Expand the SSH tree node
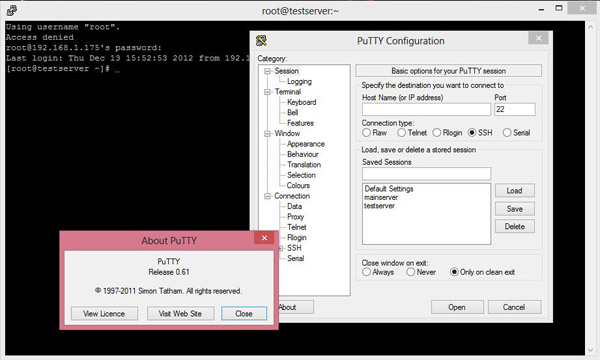This screenshot has width=600, height=360. pos(280,248)
